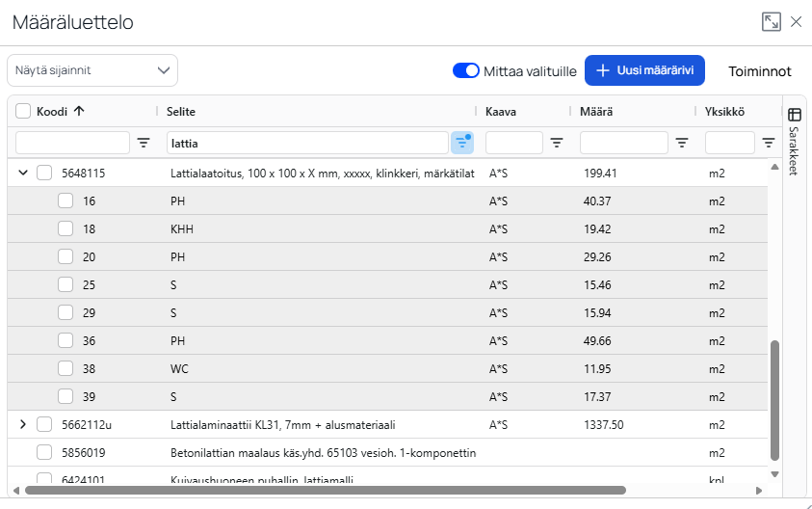Expand the 5662112u Lattialaminaatti row
The image size is (812, 509).
tap(24, 424)
